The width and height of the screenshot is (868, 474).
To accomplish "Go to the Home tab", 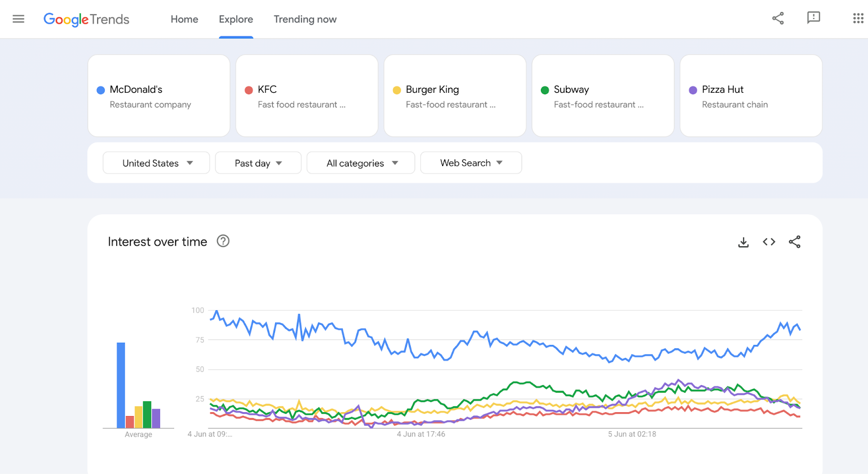I will (184, 19).
